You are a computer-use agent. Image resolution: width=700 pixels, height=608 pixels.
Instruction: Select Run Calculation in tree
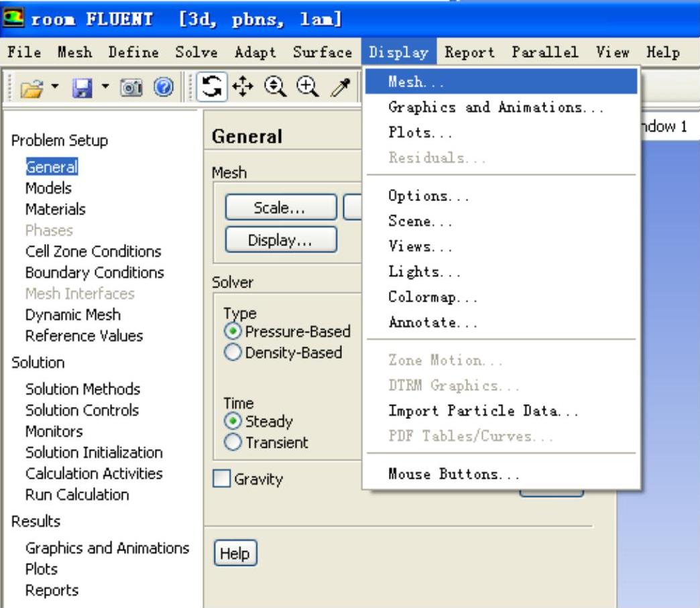click(77, 495)
